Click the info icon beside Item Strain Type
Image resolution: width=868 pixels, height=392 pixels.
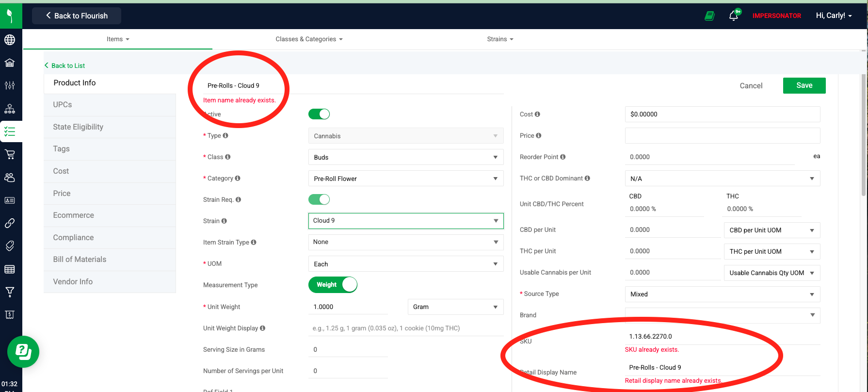(x=254, y=242)
